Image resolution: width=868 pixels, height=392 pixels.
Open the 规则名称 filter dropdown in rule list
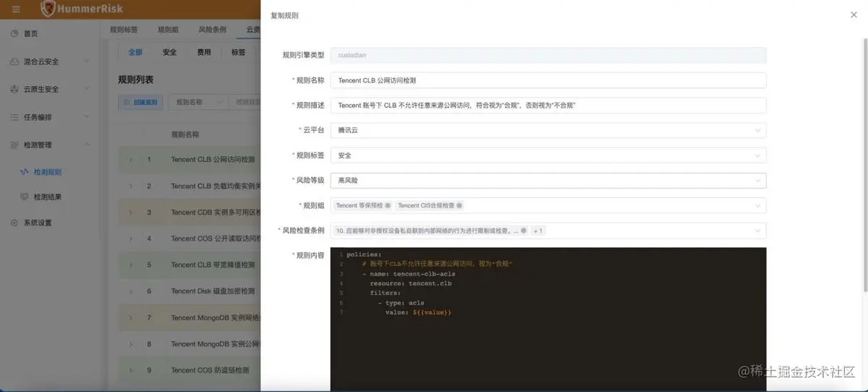coord(197,103)
